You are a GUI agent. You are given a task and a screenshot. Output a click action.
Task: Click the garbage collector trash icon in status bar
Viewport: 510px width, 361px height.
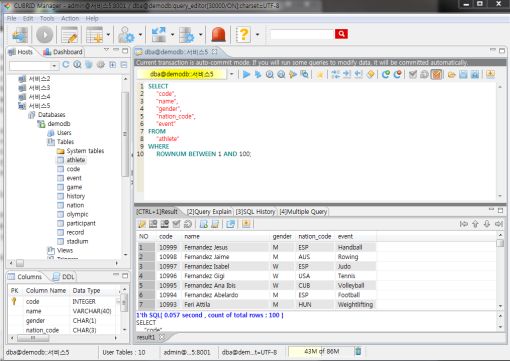pyautogui.click(x=358, y=351)
